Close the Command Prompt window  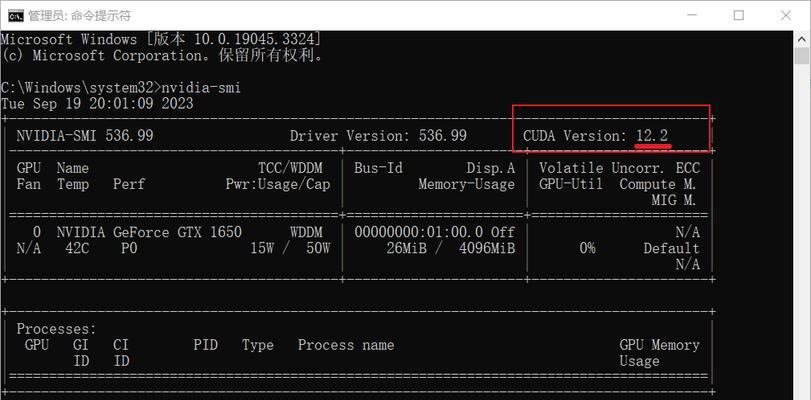click(x=786, y=16)
